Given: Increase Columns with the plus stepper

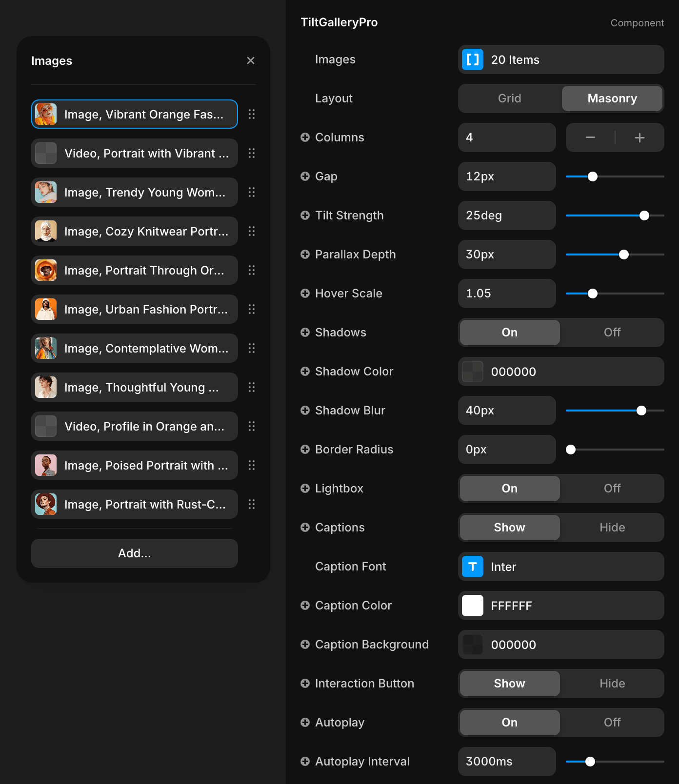Looking at the screenshot, I should coord(639,137).
